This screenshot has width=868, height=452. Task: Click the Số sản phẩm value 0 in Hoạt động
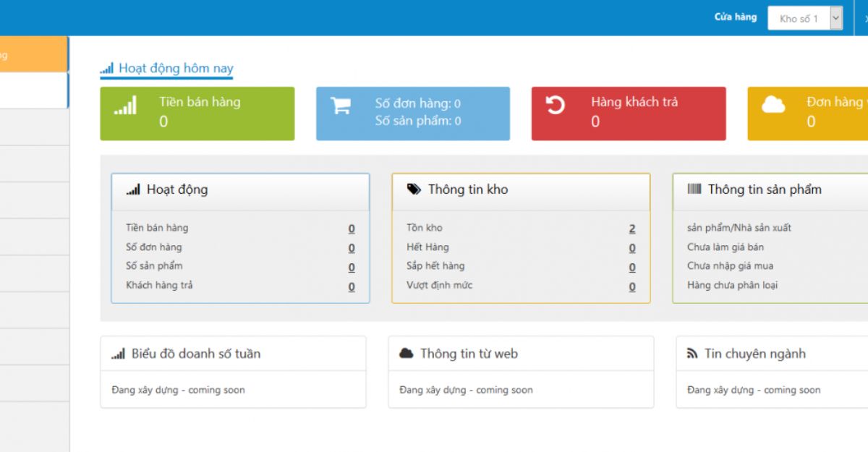click(x=352, y=268)
